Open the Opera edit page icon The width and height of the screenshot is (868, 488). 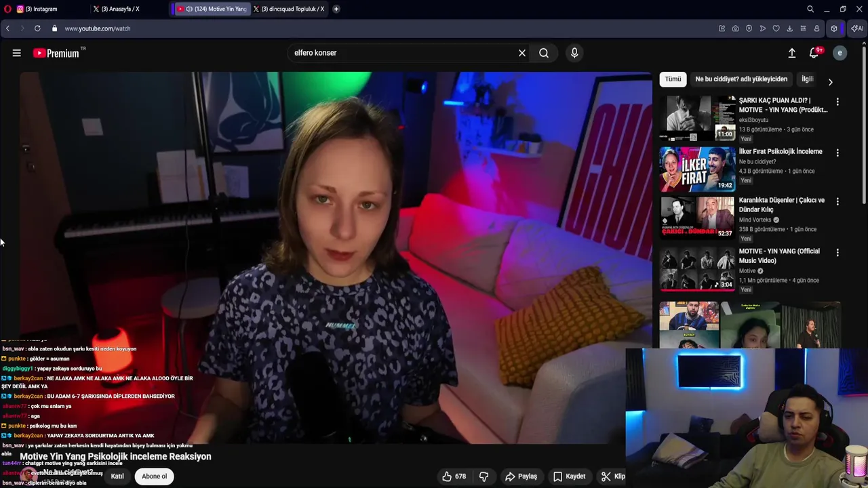[x=722, y=28]
